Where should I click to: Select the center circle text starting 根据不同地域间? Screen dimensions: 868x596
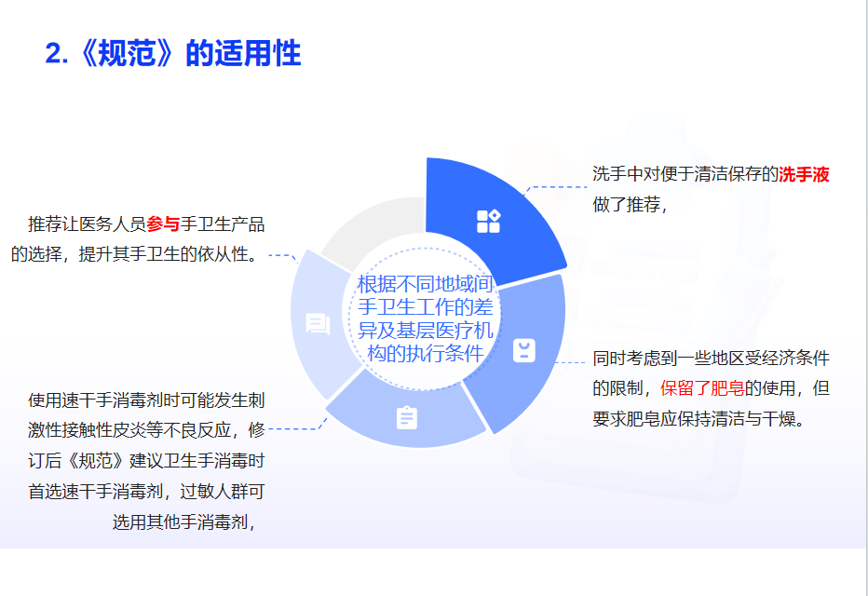(426, 318)
